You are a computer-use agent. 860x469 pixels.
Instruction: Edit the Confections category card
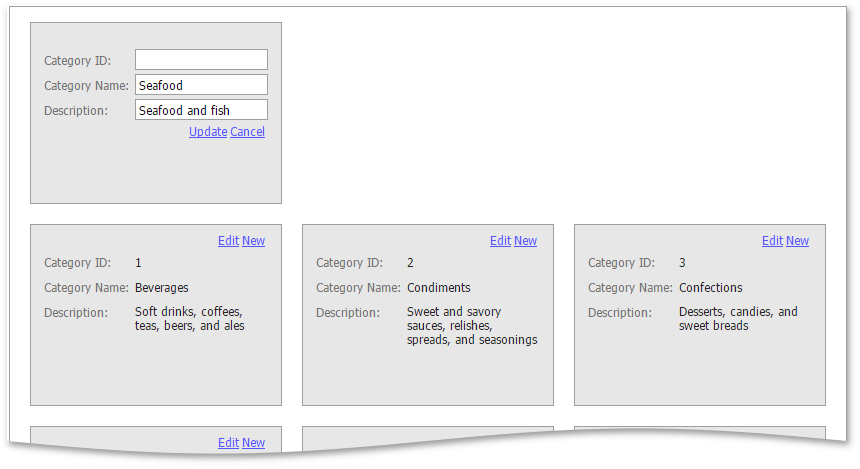pos(772,241)
